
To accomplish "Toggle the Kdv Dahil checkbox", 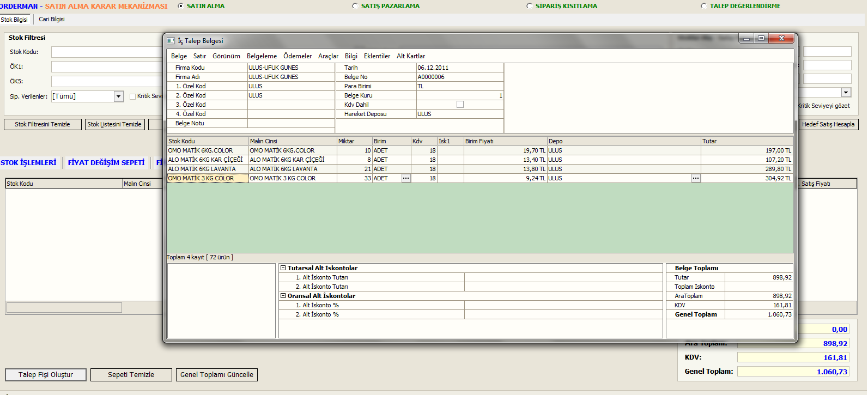I will (x=460, y=105).
